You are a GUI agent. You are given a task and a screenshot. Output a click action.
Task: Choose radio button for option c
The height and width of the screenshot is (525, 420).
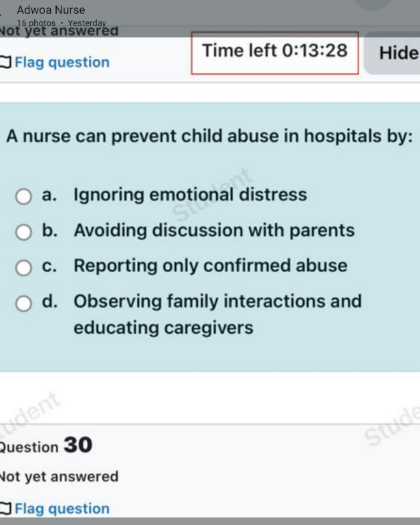[x=23, y=267]
